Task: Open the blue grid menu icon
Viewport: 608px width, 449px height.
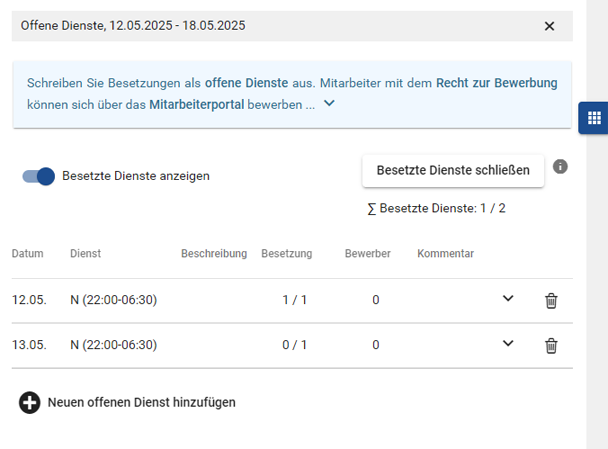Action: 594,118
